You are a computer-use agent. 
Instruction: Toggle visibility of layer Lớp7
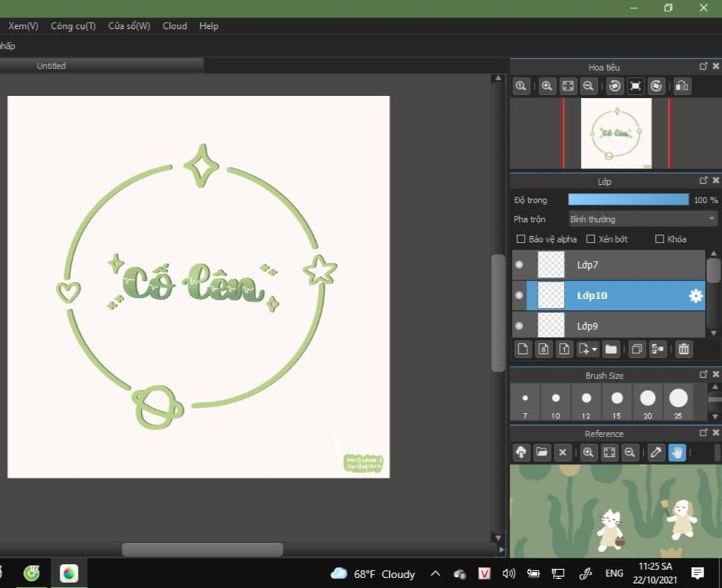520,265
